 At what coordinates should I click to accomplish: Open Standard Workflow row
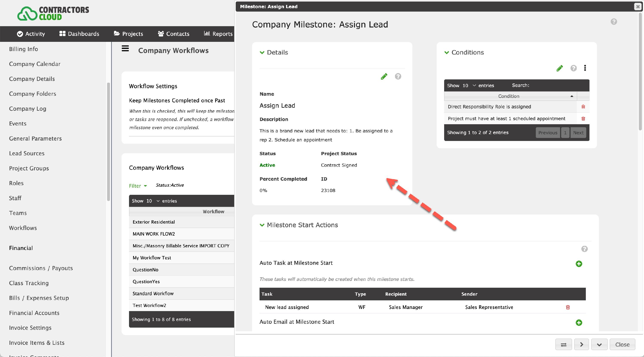point(182,294)
